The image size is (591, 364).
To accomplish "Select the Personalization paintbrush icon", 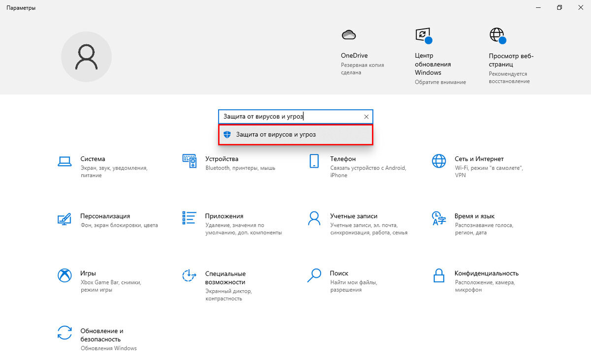I will 65,218.
